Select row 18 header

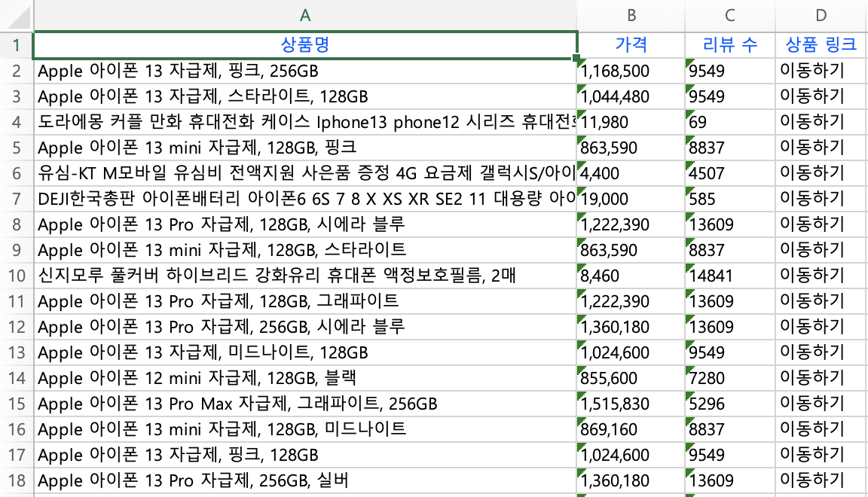click(17, 480)
